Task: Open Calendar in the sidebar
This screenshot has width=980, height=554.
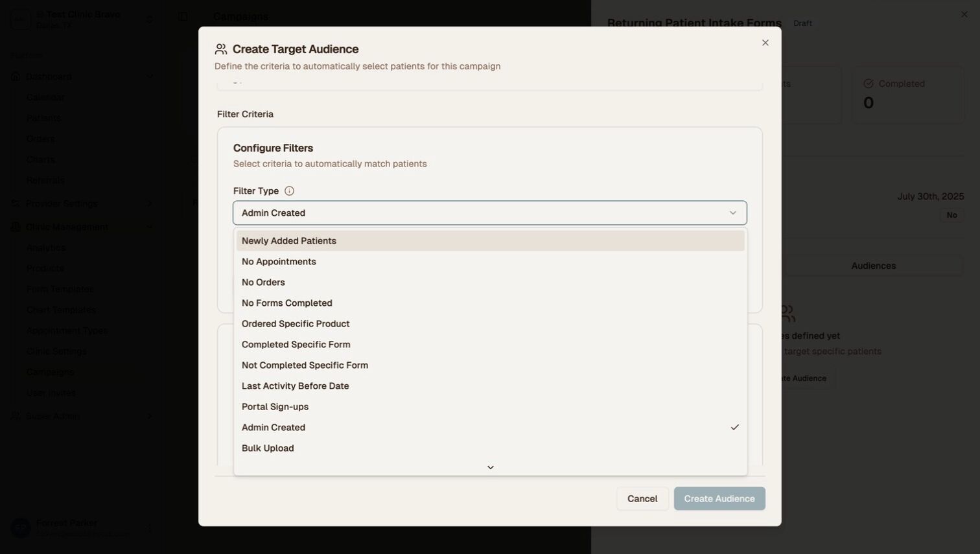Action: [x=45, y=97]
